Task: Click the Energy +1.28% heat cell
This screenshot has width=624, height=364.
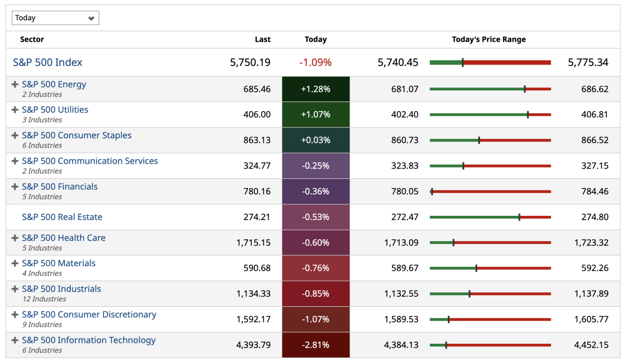Action: pyautogui.click(x=316, y=89)
